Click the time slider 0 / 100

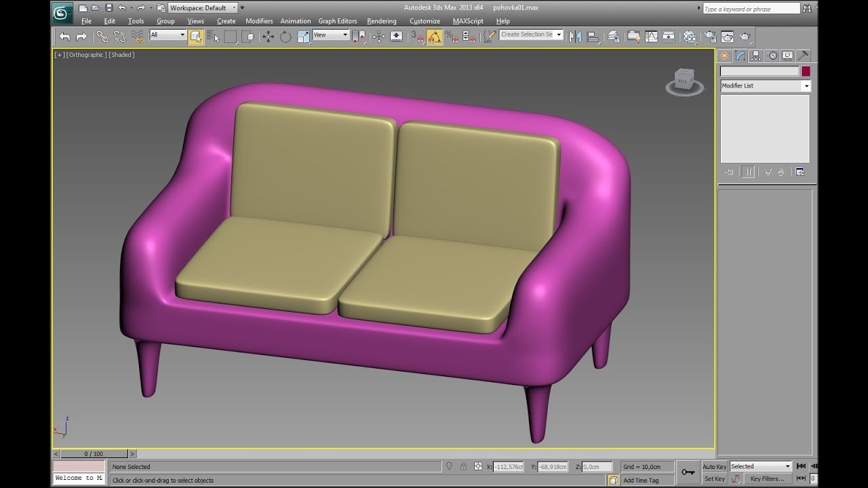(x=94, y=453)
